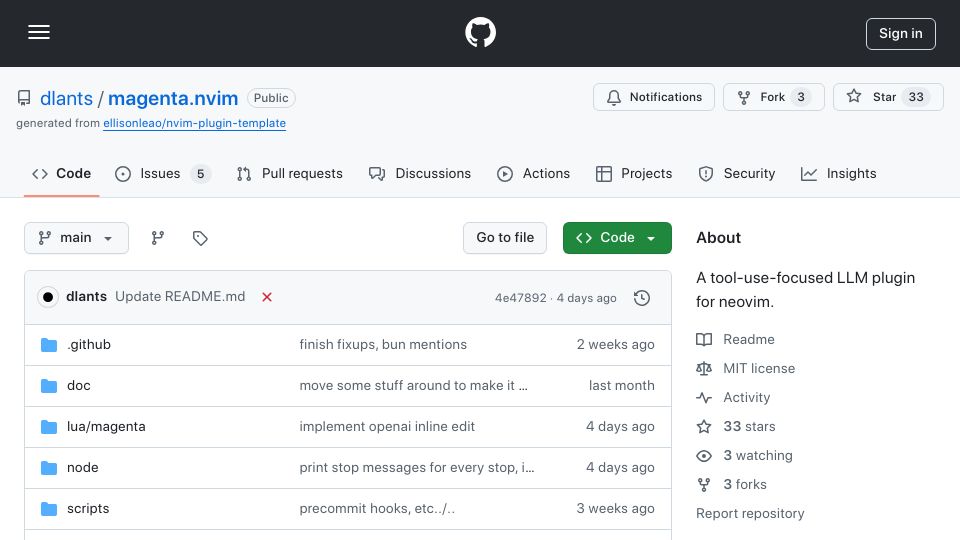
Task: Click dlants avatar in latest commit
Action: pos(48,297)
